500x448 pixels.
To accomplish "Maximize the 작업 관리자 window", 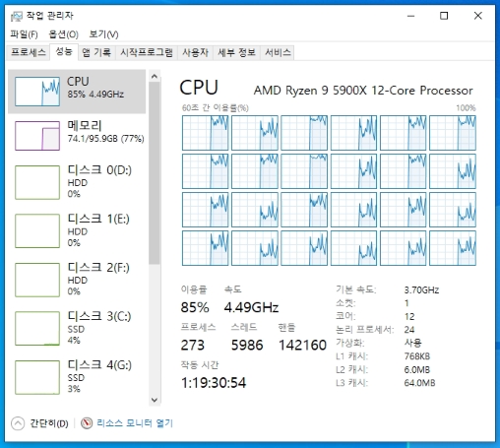I will tap(444, 16).
